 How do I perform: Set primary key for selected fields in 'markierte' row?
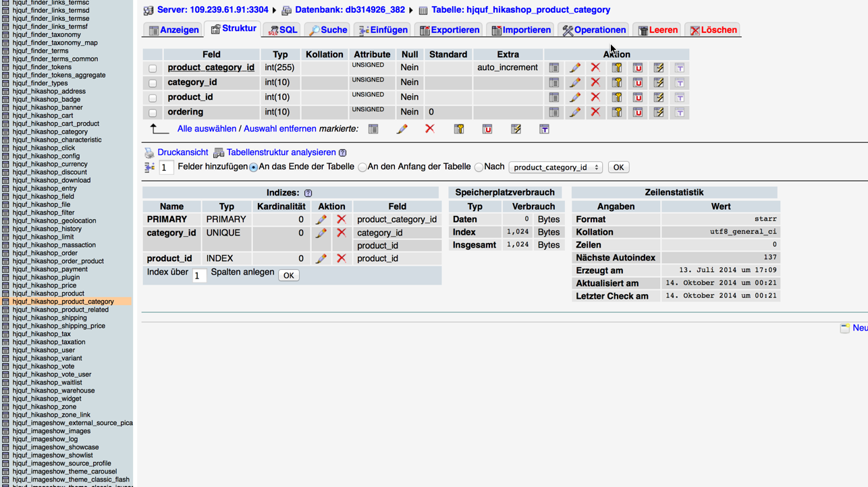click(x=459, y=129)
